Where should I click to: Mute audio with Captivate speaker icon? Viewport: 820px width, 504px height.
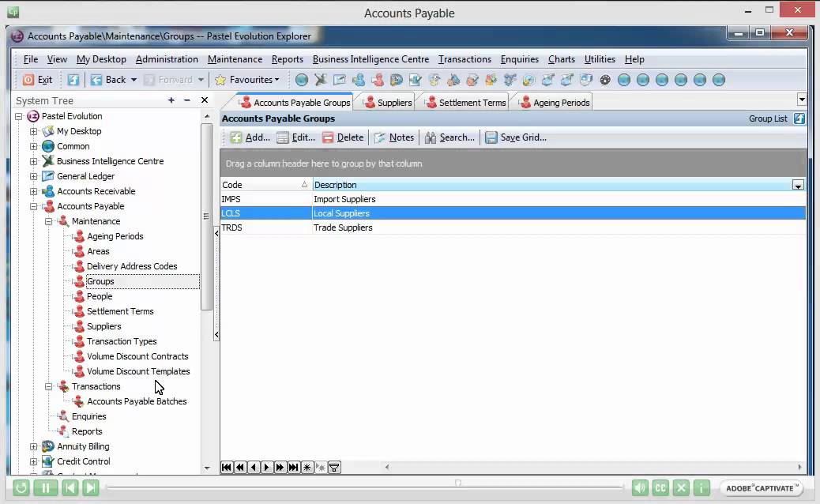(x=640, y=488)
